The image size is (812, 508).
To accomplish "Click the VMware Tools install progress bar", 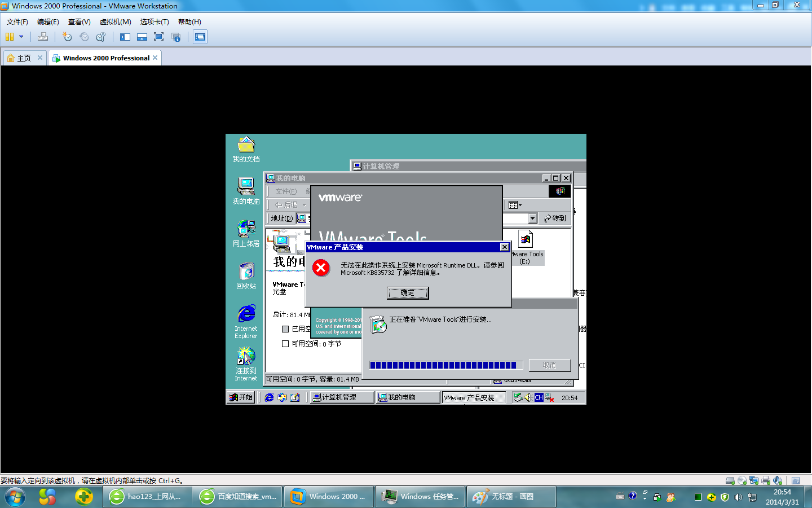I will (x=446, y=365).
